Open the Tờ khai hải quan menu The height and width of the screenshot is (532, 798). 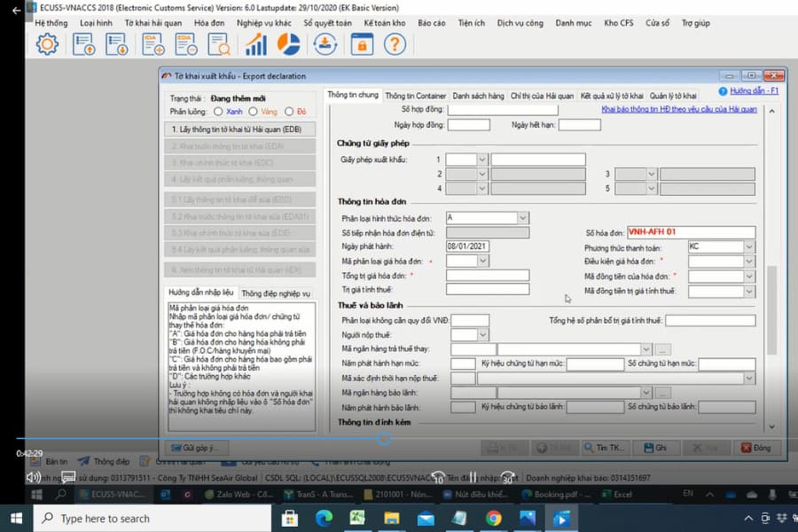[153, 23]
